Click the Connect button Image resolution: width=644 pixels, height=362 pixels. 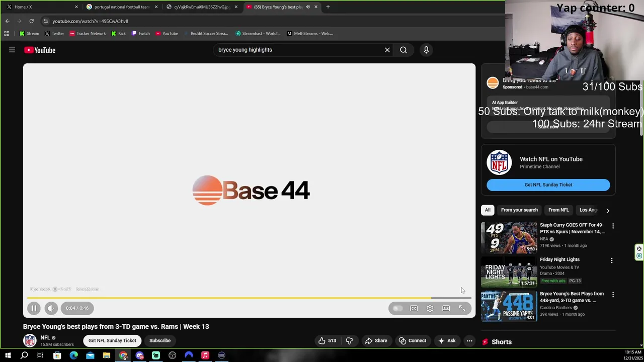pyautogui.click(x=413, y=340)
